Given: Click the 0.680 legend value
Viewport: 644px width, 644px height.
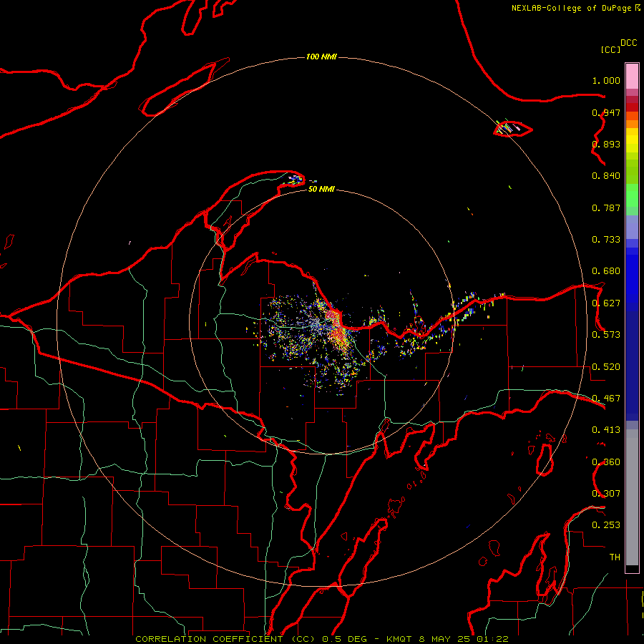Looking at the screenshot, I should click(606, 271).
